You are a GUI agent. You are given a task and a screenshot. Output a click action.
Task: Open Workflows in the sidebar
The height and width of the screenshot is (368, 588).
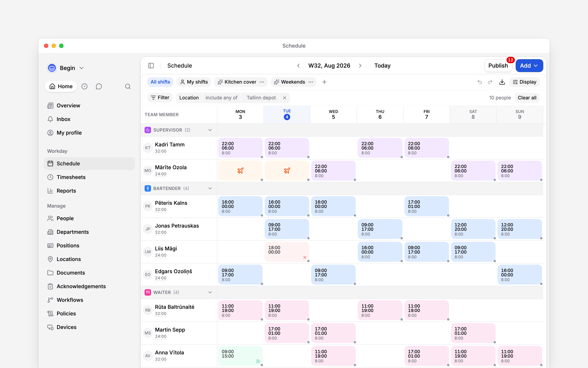(89, 300)
